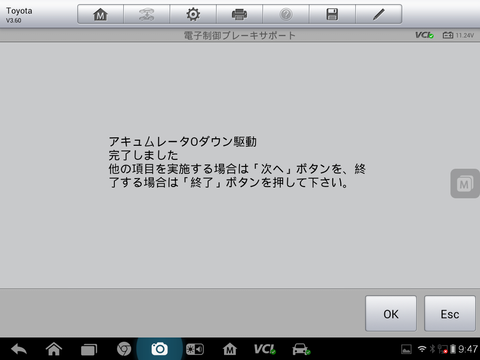The image size is (480, 360).
Task: Take a screenshot with camera icon
Action: click(x=159, y=349)
